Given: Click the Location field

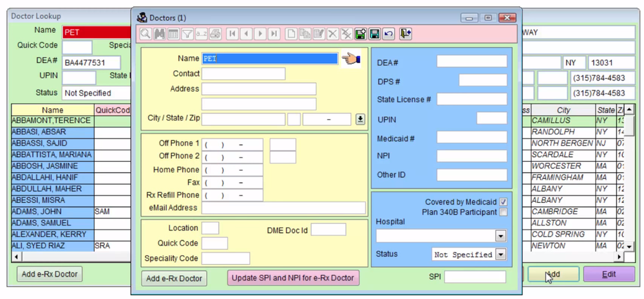Looking at the screenshot, I should pyautogui.click(x=211, y=228).
